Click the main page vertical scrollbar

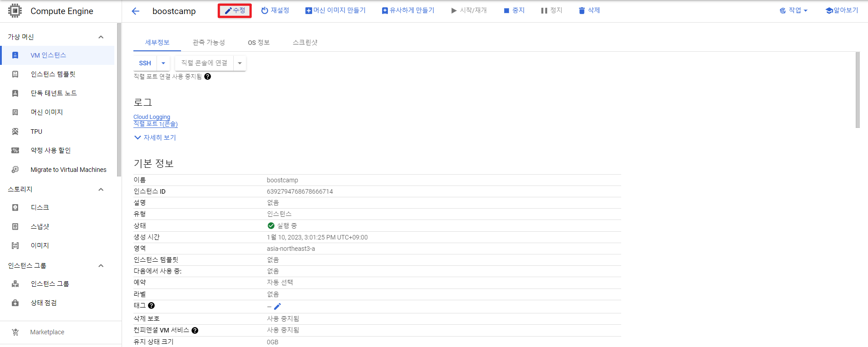click(858, 90)
